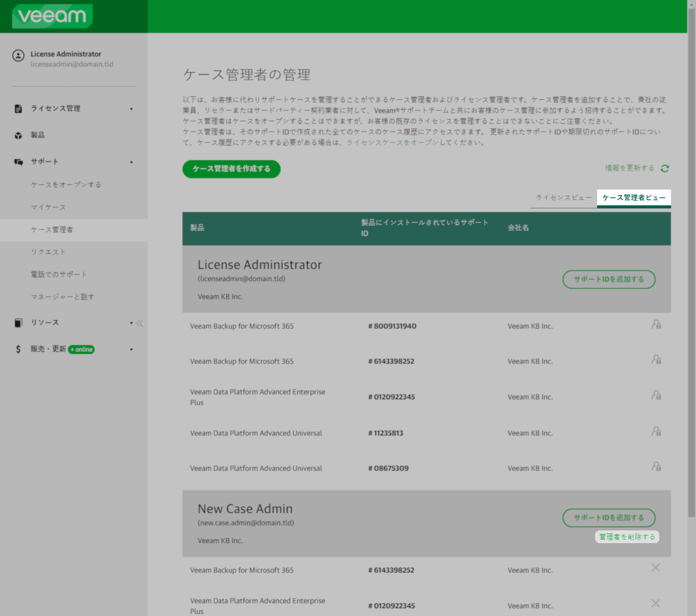Click ケース管理者を作成する button
696x616 pixels.
231,169
